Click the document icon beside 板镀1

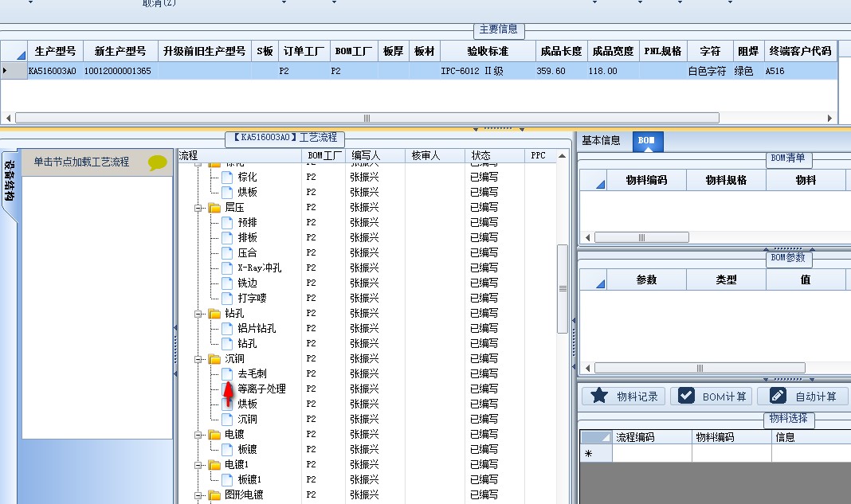pyautogui.click(x=227, y=480)
